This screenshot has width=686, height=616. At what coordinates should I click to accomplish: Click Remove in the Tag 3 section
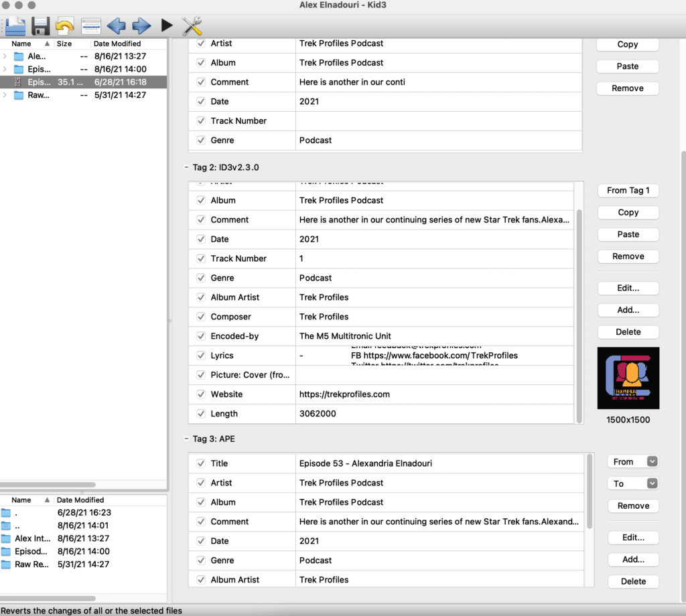tap(633, 506)
